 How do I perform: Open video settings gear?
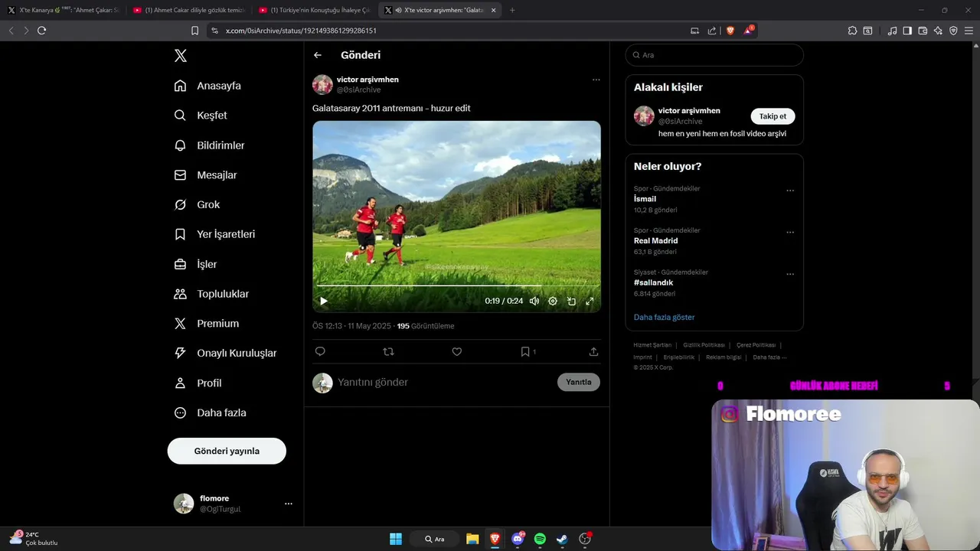point(553,301)
